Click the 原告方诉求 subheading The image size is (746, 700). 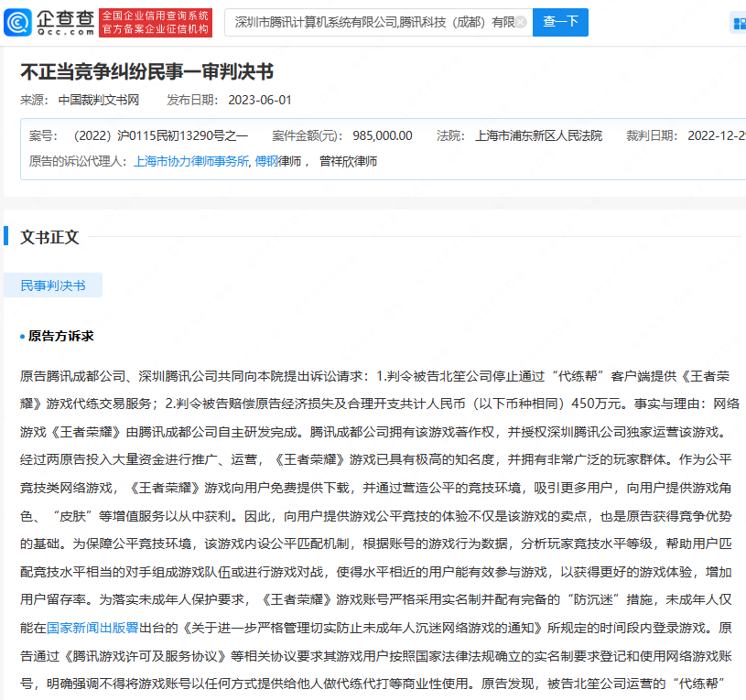[x=61, y=336]
